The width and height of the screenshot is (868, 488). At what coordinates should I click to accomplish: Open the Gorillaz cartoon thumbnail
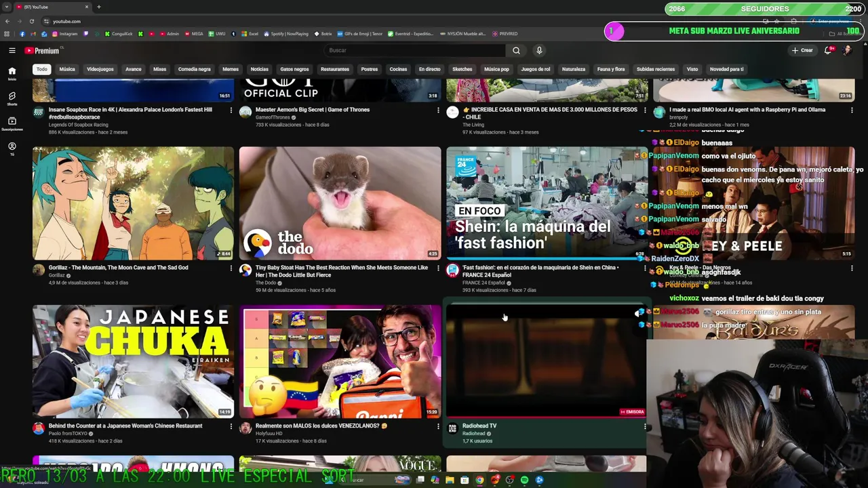tap(133, 203)
